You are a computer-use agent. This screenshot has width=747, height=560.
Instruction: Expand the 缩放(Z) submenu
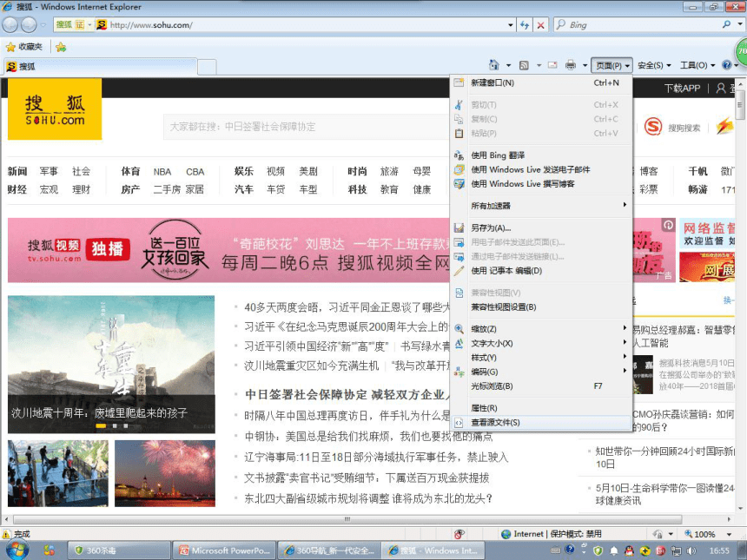542,328
